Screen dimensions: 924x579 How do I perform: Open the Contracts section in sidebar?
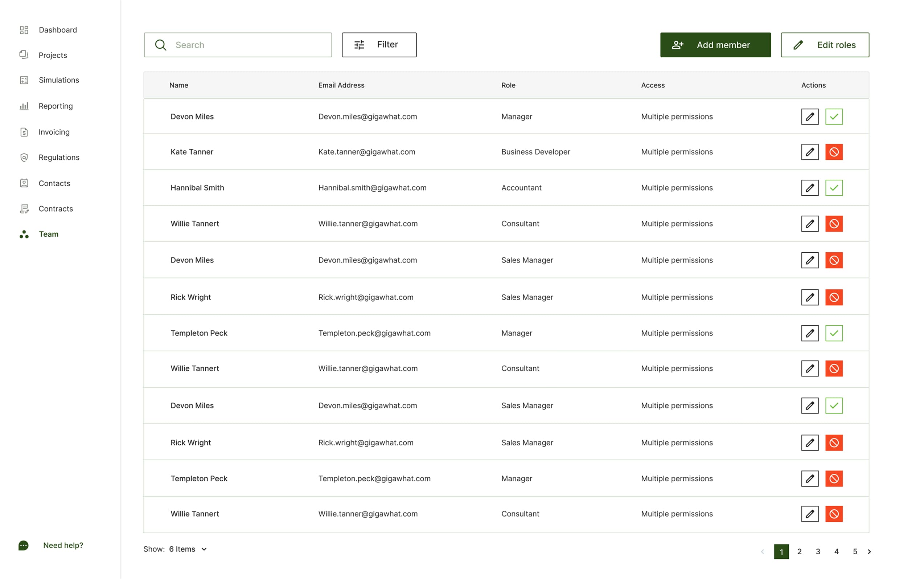56,209
